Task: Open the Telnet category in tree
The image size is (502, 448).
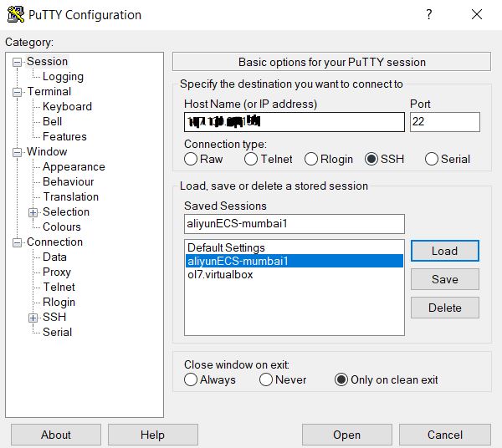Action: (59, 287)
